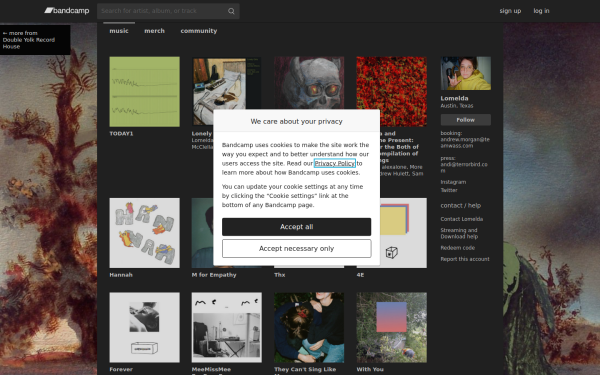Open the Hannah album cover

[145, 233]
